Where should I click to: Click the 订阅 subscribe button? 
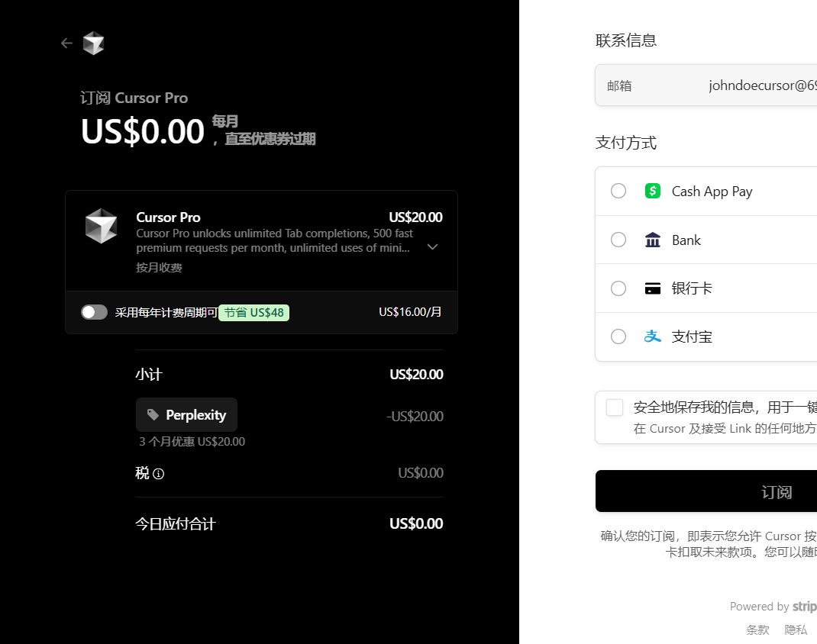coord(706,491)
